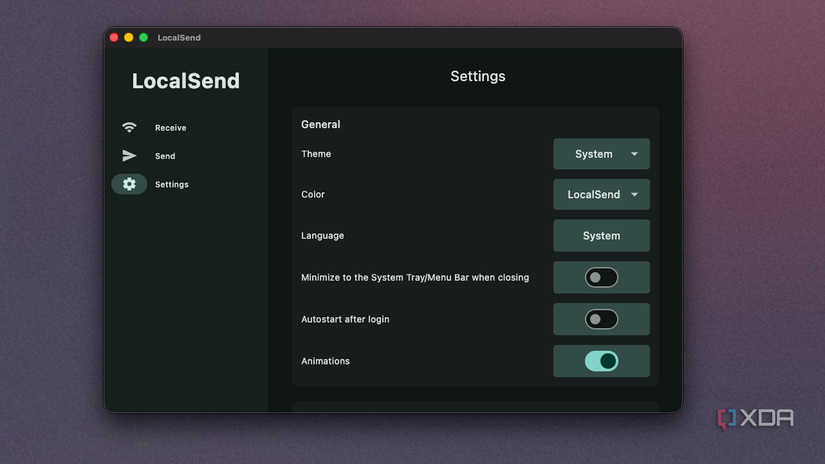This screenshot has width=825, height=464.
Task: Open the Receive tab label
Action: 170,128
